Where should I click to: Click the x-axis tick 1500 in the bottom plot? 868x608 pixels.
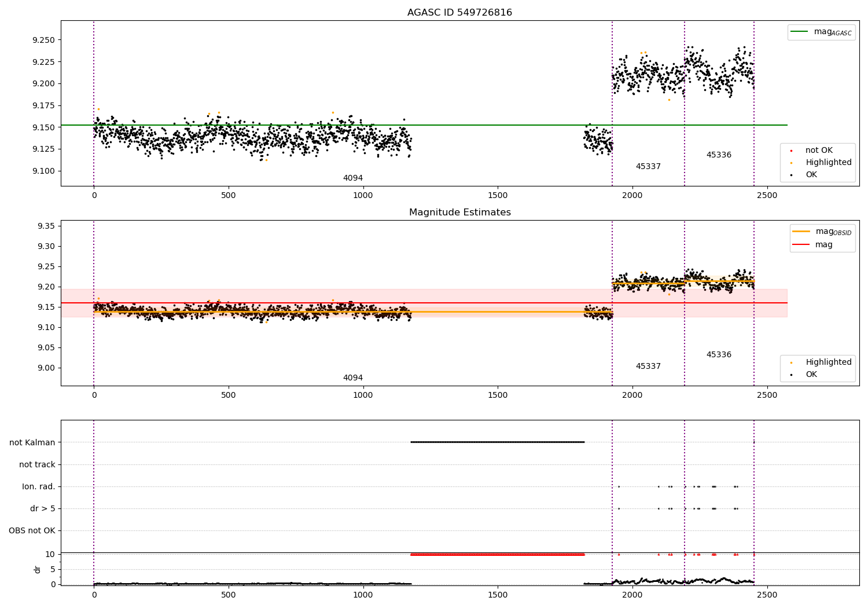click(x=498, y=595)
